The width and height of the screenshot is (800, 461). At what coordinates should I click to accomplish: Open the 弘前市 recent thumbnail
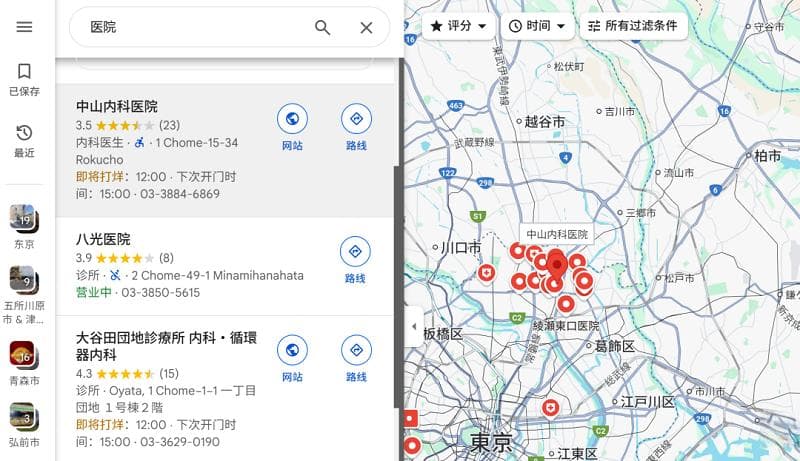(x=24, y=425)
